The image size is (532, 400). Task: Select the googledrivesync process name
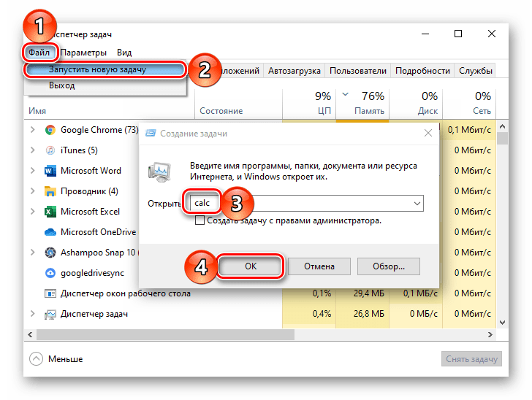pos(92,273)
